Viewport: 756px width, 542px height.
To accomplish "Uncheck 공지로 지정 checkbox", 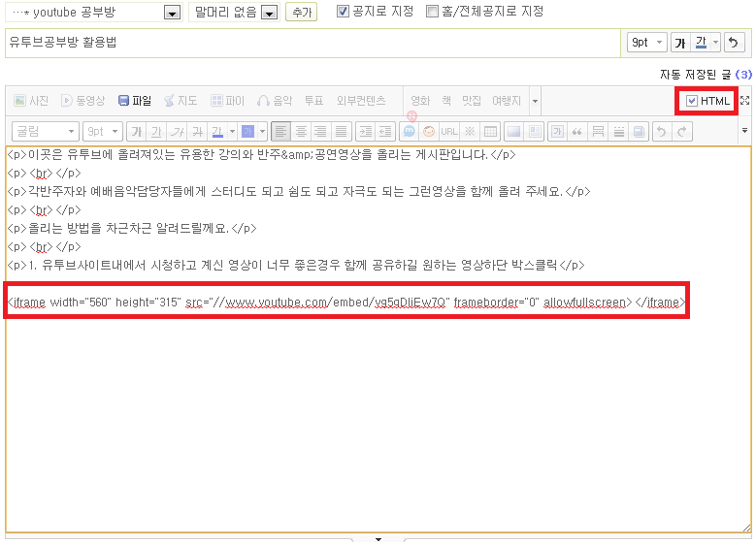I will tap(343, 12).
